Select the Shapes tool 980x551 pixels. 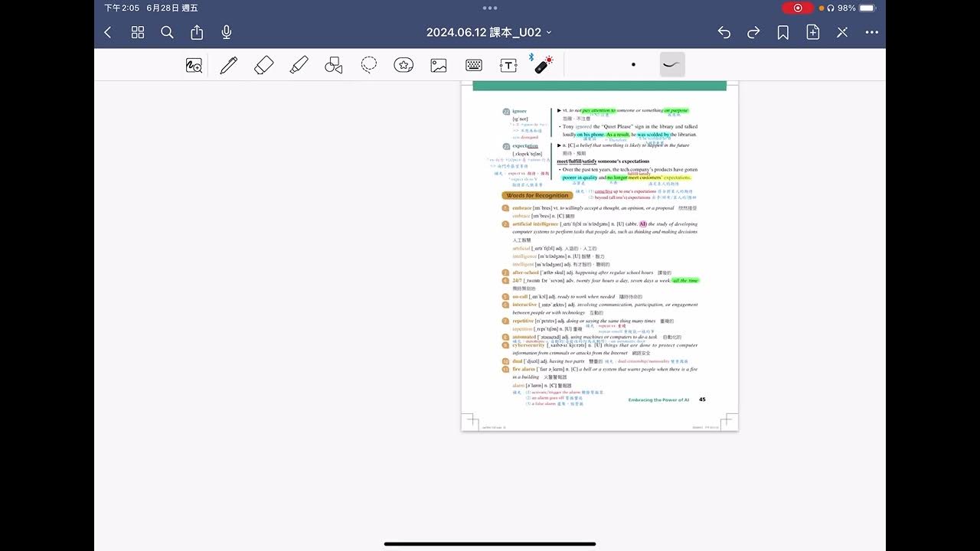[334, 65]
